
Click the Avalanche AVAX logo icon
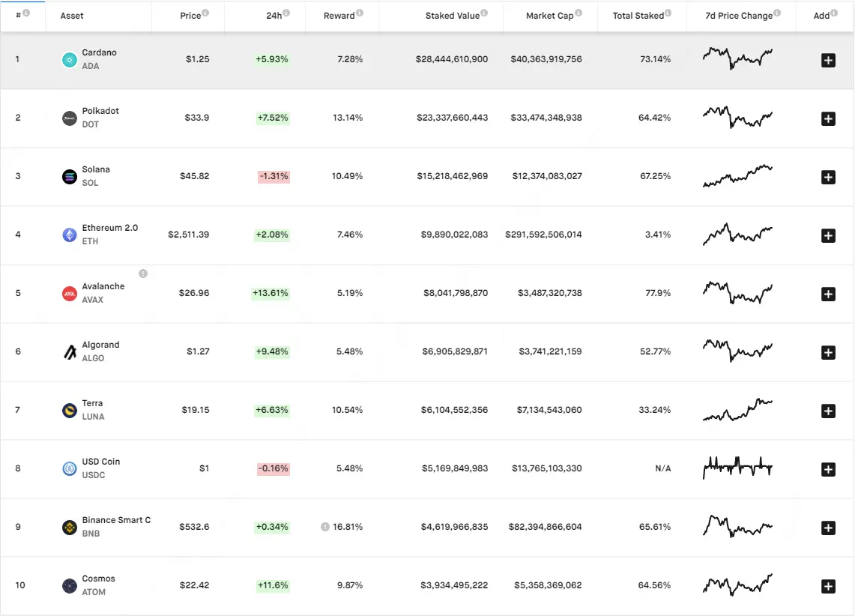tap(69, 293)
